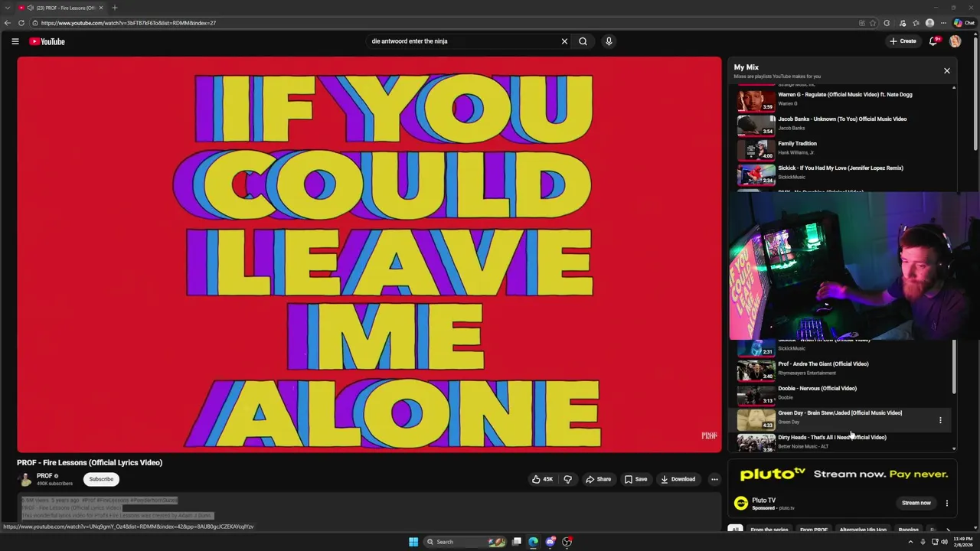Select the From the series chip

tap(769, 530)
